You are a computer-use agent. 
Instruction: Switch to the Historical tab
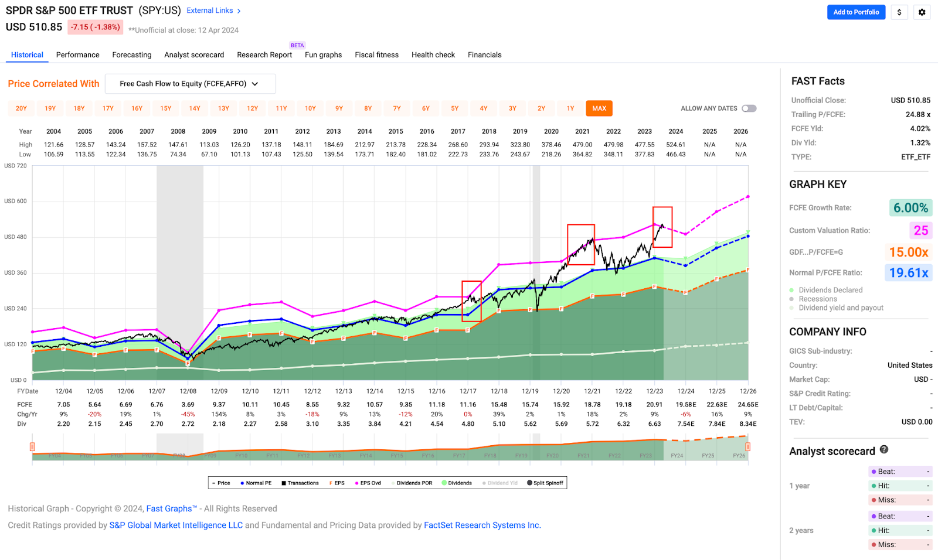coord(27,55)
